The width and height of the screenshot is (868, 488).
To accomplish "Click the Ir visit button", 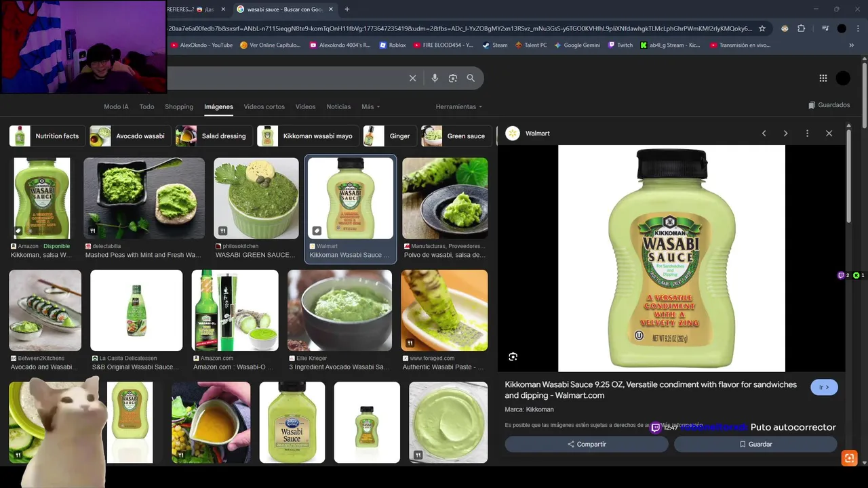I will 824,387.
